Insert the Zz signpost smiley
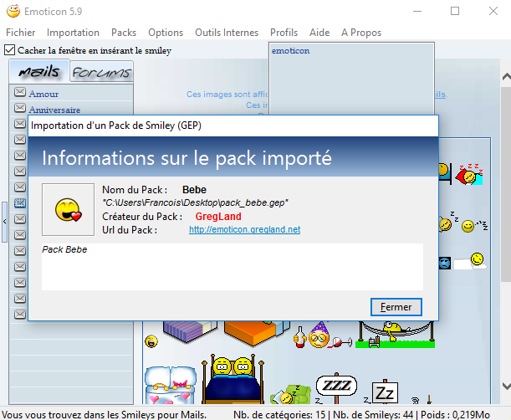 pos(383,392)
